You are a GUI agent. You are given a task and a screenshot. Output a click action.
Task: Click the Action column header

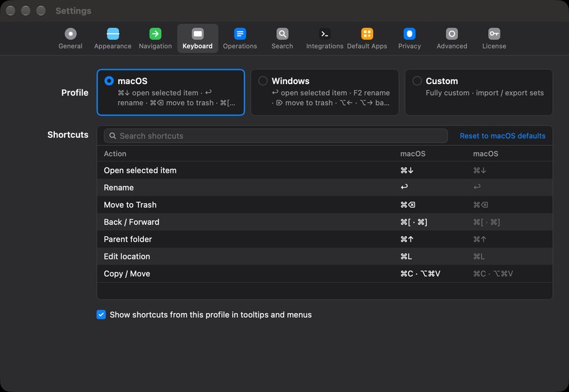tap(115, 153)
